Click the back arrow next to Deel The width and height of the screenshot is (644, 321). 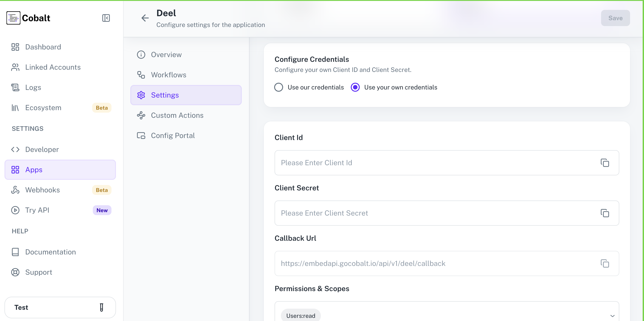click(145, 18)
